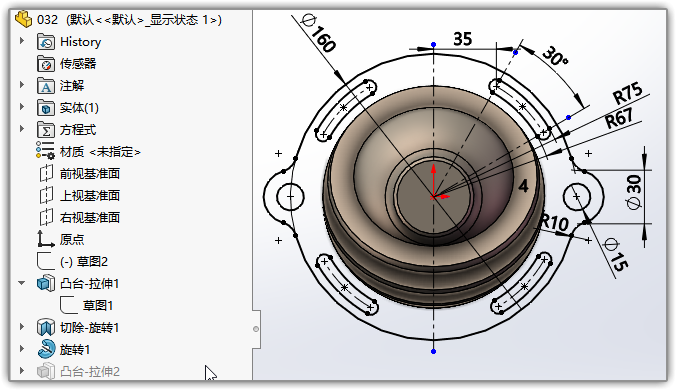
Task: Click the Ø160 diameter dimension
Action: [319, 34]
